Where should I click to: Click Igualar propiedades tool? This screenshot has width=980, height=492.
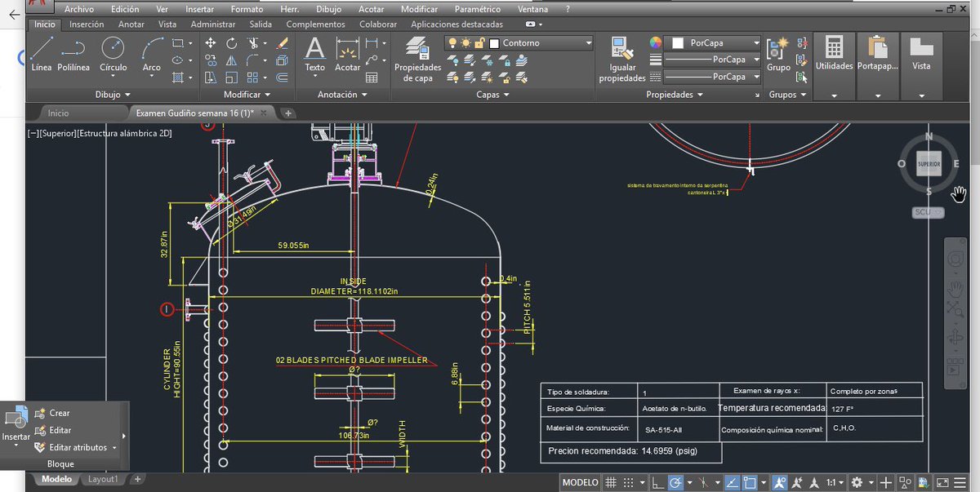[622, 59]
